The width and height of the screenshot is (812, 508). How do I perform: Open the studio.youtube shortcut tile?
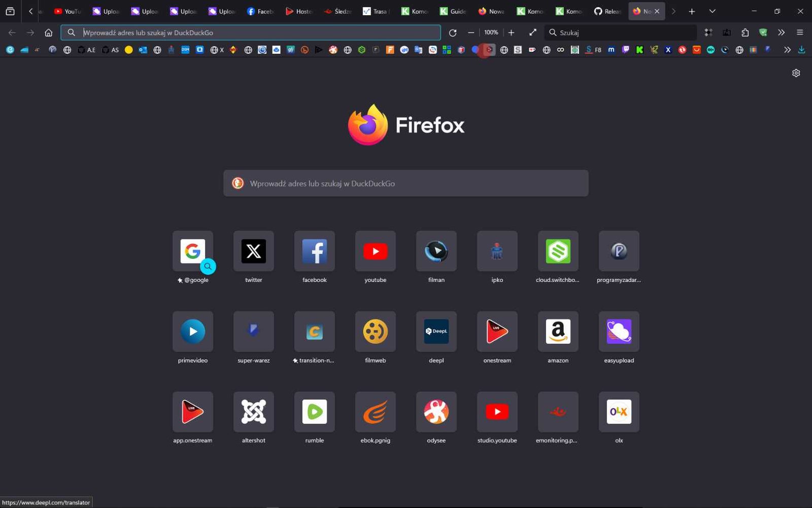click(497, 411)
